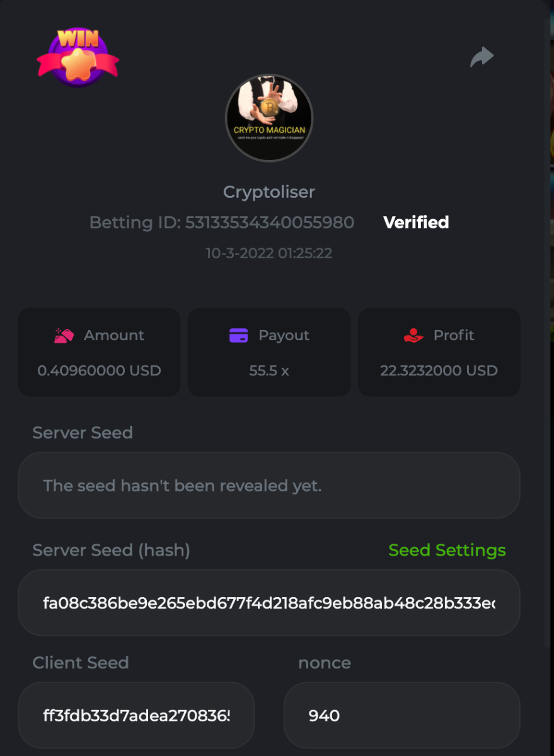This screenshot has width=554, height=756.
Task: Select the Cryptoliser username
Action: click(269, 192)
